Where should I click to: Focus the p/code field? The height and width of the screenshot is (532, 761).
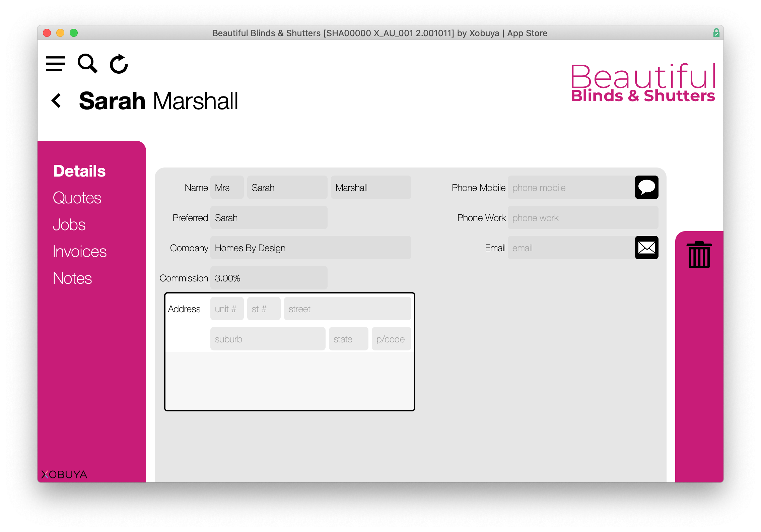[x=392, y=339]
